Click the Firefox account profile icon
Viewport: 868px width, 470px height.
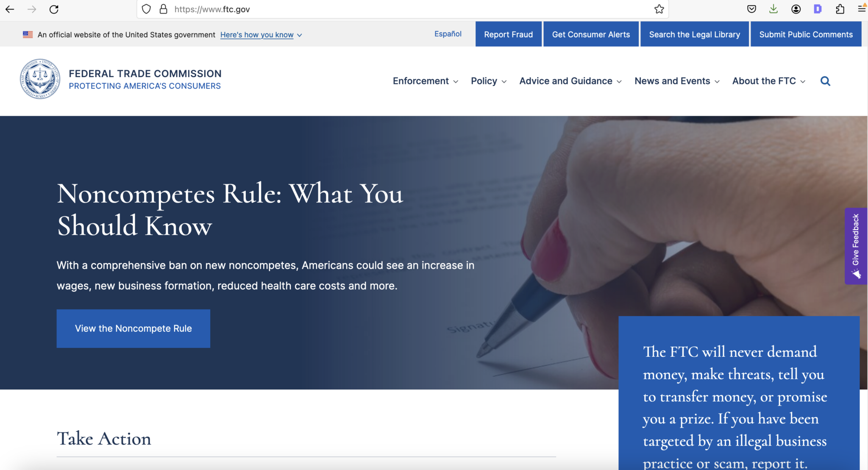click(x=796, y=9)
